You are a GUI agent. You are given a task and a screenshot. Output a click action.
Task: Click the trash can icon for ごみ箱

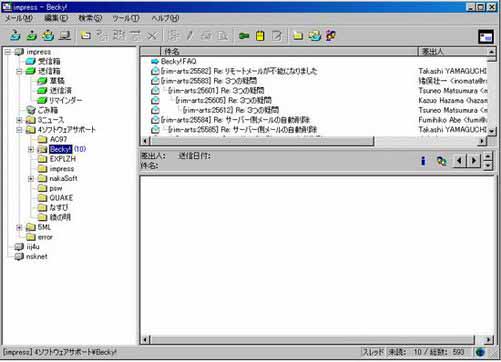click(31, 110)
